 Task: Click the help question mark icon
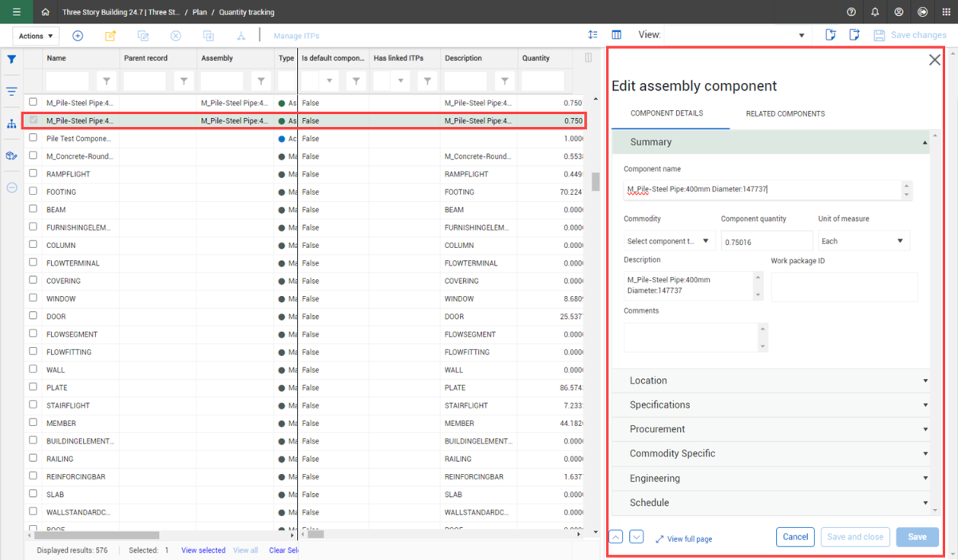click(x=852, y=12)
